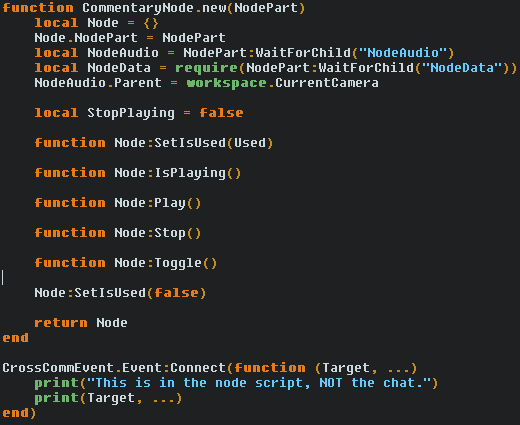
Task: Click the print(Target, ...) line
Action: point(108,398)
